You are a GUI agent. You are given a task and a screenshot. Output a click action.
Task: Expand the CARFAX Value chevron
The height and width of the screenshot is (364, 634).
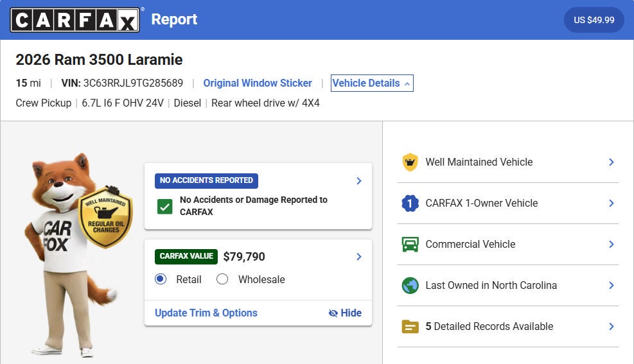pyautogui.click(x=358, y=257)
